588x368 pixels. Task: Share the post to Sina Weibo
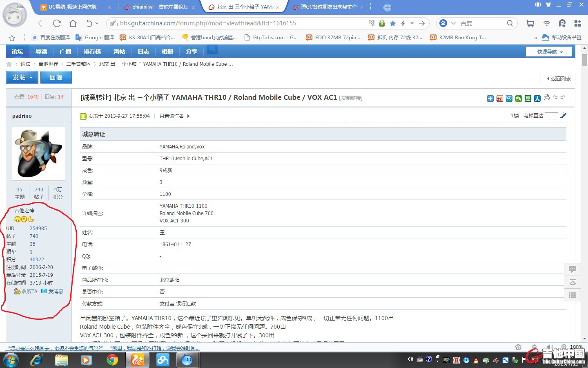point(500,99)
